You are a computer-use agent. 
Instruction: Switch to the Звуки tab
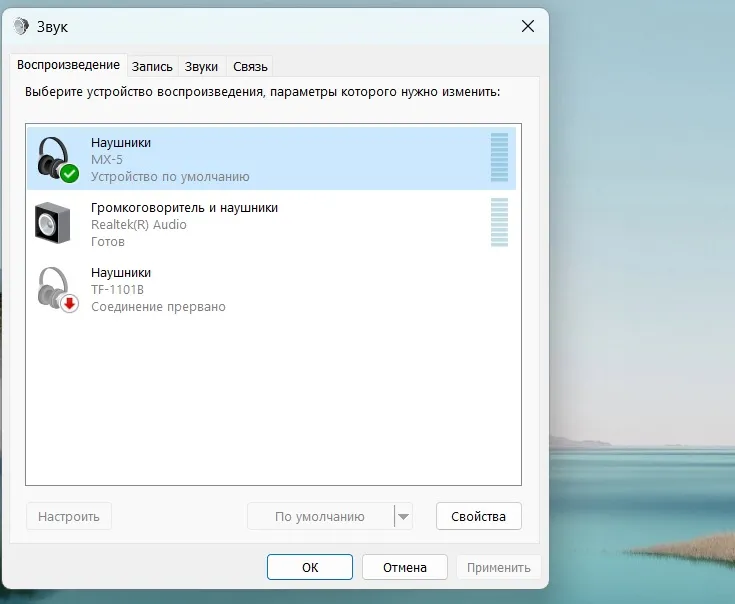click(x=201, y=67)
